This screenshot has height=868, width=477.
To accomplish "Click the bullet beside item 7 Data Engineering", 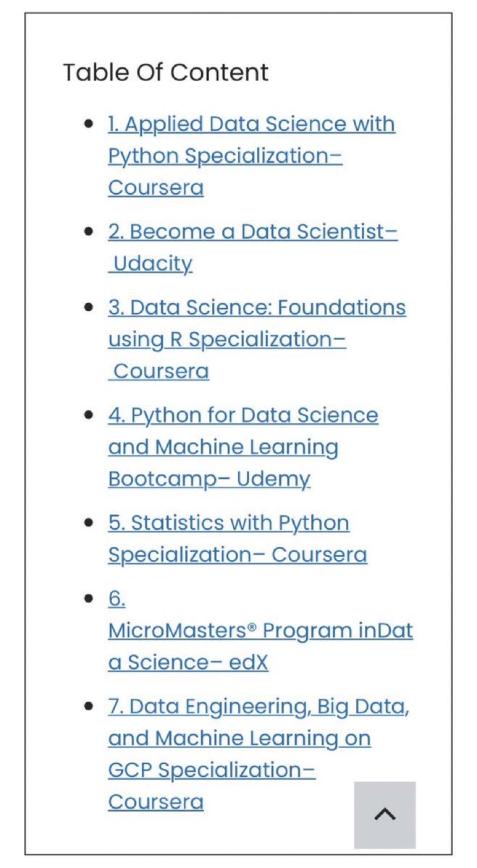I will 89,707.
